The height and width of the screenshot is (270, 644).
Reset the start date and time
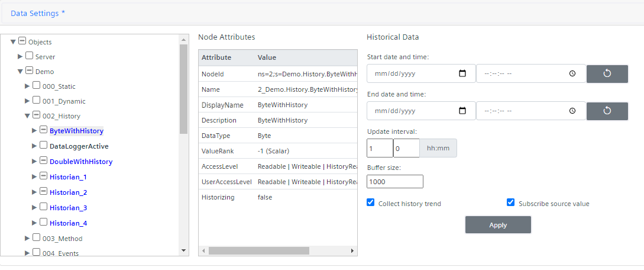click(607, 74)
